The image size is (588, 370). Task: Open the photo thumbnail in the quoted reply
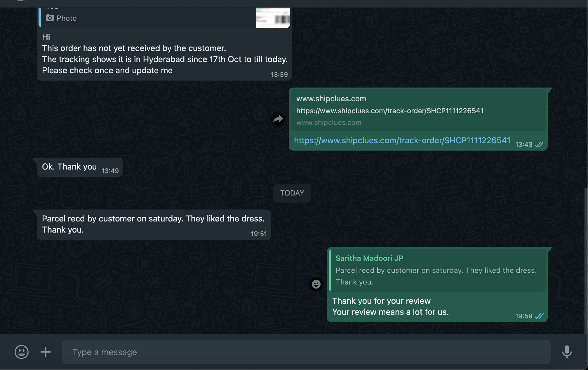click(273, 18)
